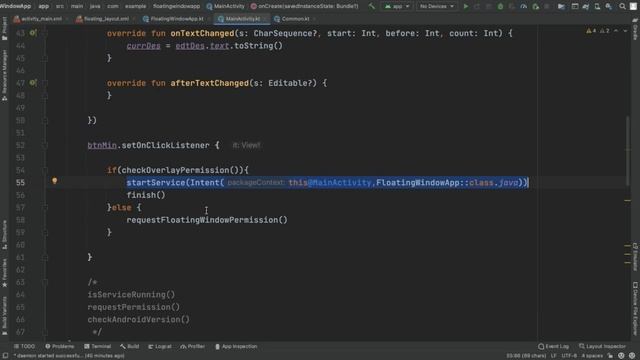This screenshot has height=360, width=640.
Task: Open Device Manager phone icon in toolbar
Action: click(597, 6)
